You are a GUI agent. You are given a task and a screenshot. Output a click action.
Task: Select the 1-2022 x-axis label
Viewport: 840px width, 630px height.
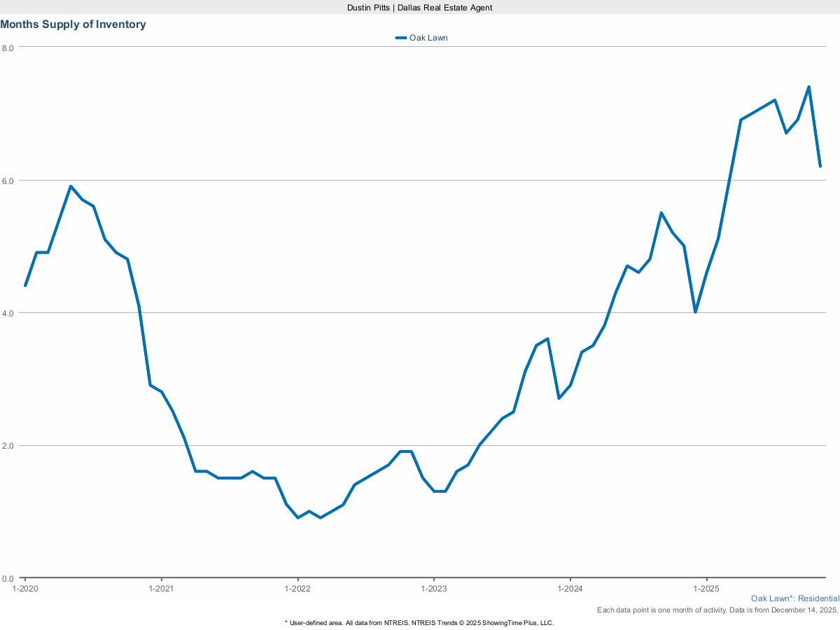pyautogui.click(x=297, y=589)
